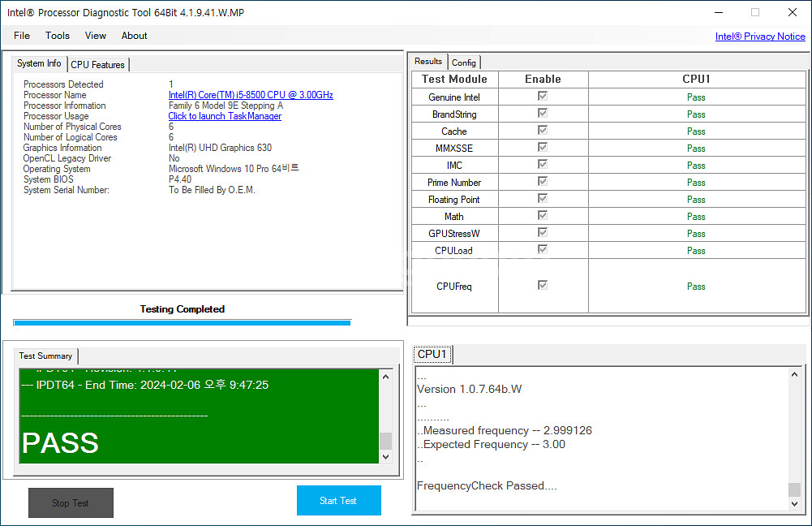The image size is (812, 526).
Task: Toggle the MMXSSE enable checkbox
Action: pos(542,147)
